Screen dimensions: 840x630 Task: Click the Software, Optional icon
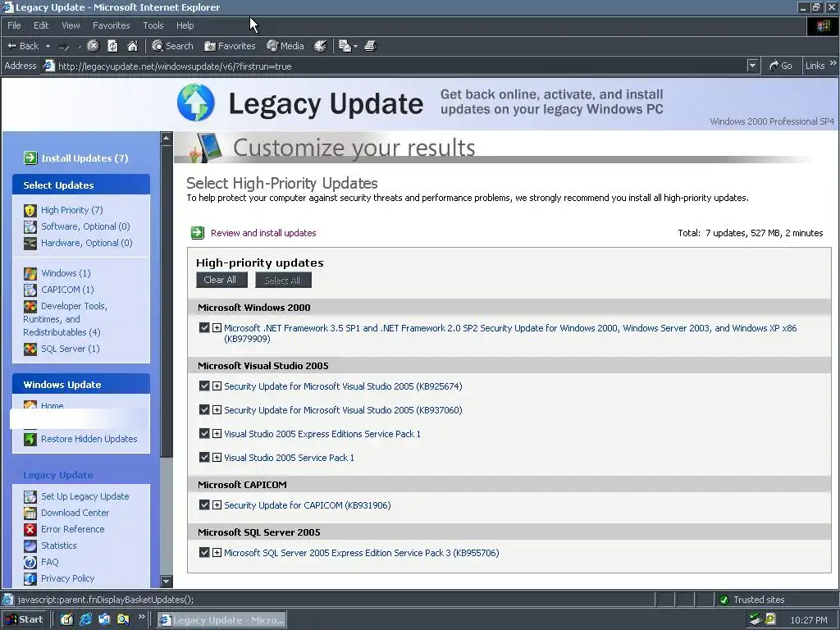click(30, 226)
